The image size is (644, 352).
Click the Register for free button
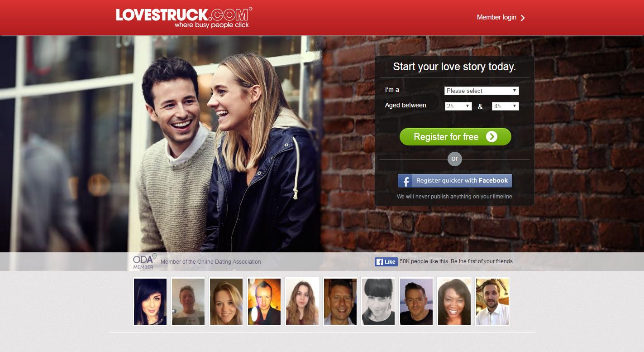click(455, 137)
